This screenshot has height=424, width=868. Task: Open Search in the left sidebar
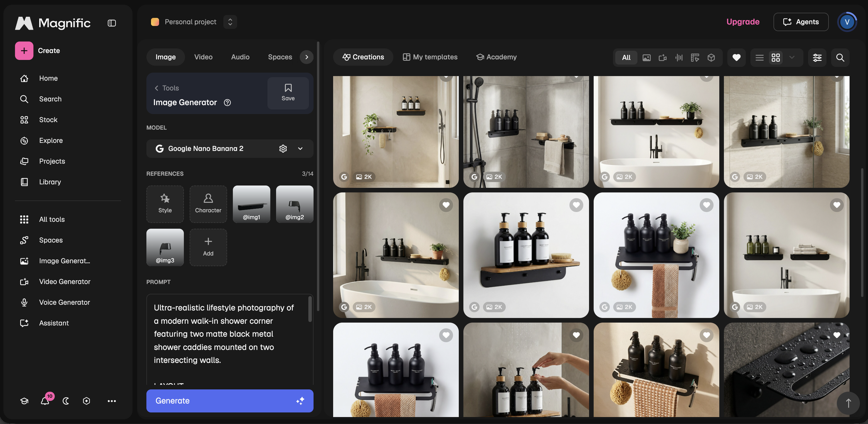(41, 99)
